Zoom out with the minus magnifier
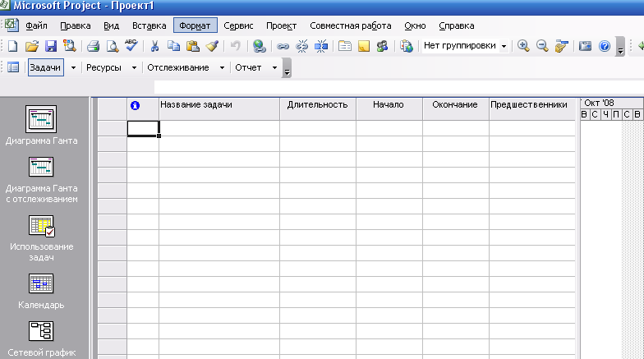 542,46
